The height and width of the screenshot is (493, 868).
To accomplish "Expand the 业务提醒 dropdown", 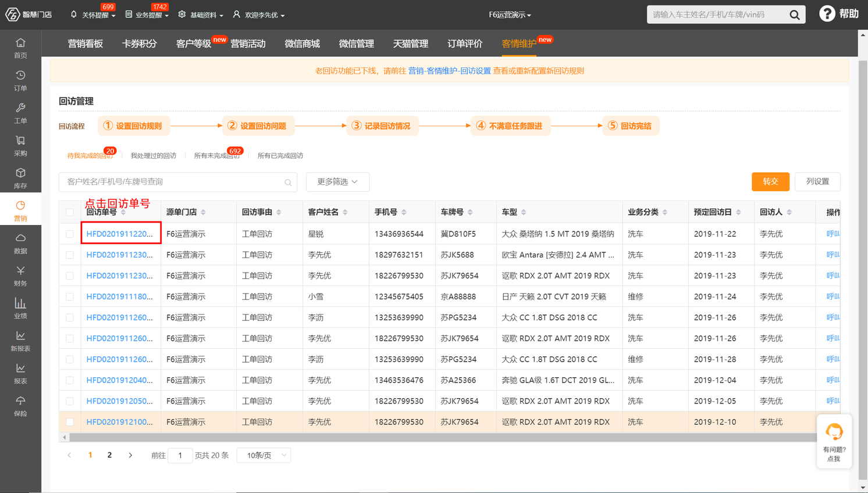I will [x=147, y=15].
